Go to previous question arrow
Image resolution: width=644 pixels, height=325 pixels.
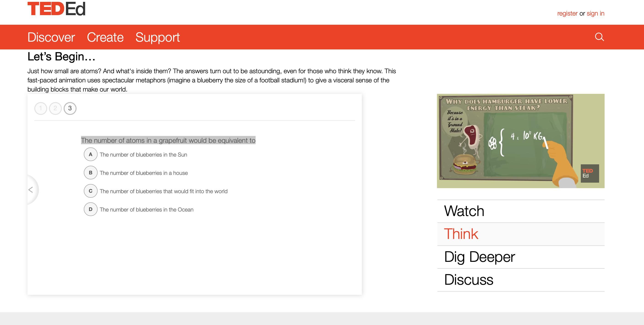pos(31,190)
